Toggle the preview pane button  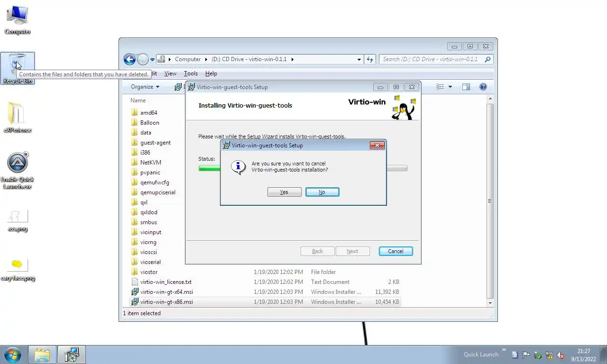pyautogui.click(x=466, y=87)
